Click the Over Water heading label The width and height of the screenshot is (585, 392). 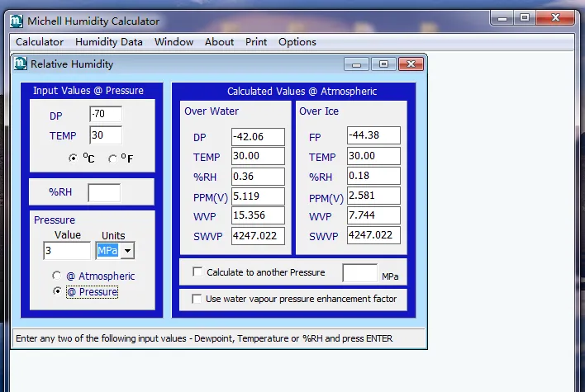(212, 111)
